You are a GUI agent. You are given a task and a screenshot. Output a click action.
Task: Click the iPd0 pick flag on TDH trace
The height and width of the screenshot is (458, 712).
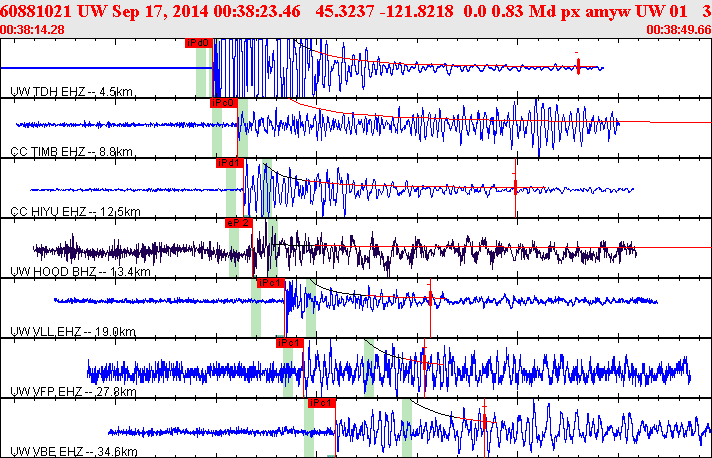pos(199,43)
